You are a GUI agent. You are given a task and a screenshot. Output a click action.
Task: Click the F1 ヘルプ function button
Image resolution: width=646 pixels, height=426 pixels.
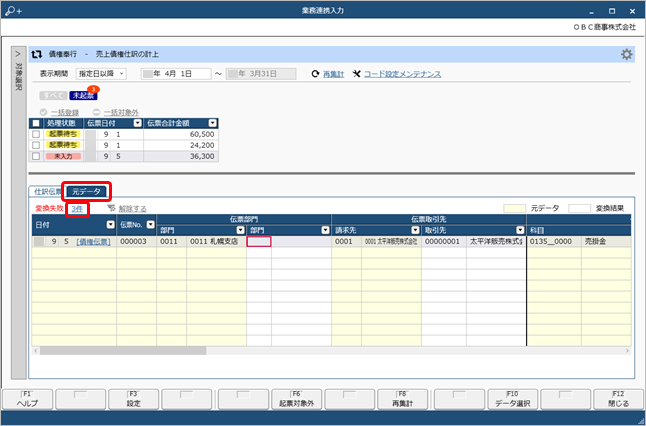pos(28,399)
